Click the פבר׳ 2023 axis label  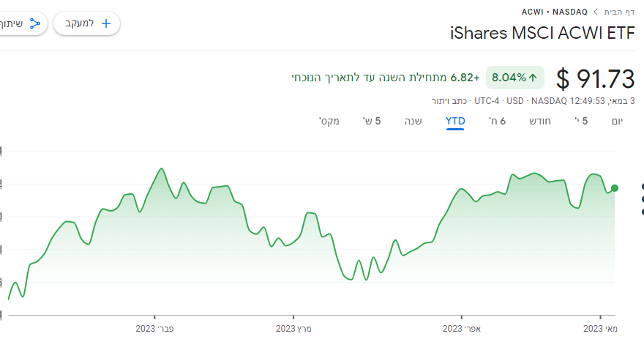[154, 329]
